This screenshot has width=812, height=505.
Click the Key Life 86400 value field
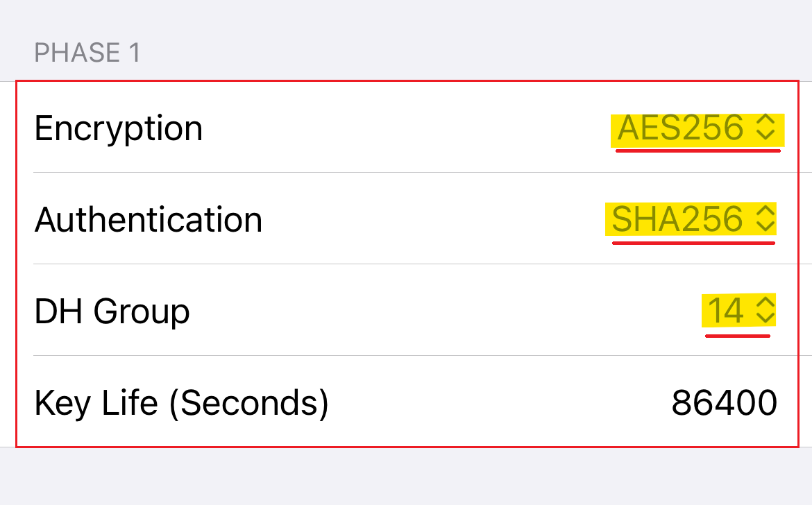tap(724, 403)
